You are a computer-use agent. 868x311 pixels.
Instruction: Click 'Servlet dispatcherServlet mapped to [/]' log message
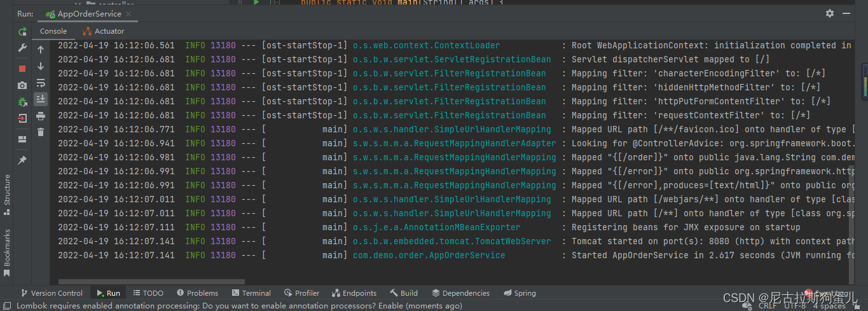(670, 59)
